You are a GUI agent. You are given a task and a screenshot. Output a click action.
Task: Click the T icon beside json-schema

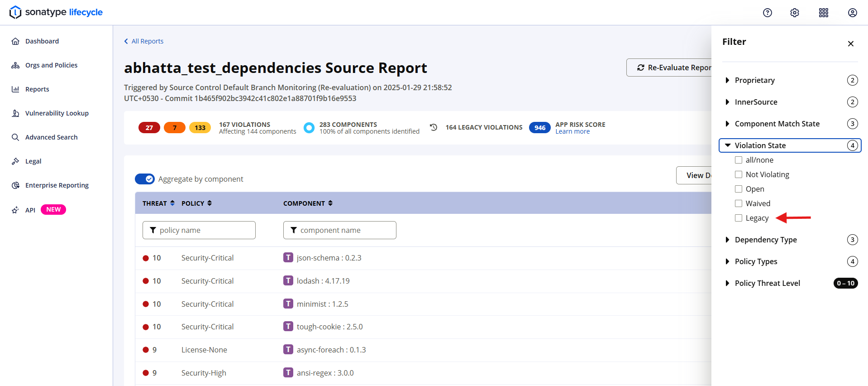tap(288, 257)
